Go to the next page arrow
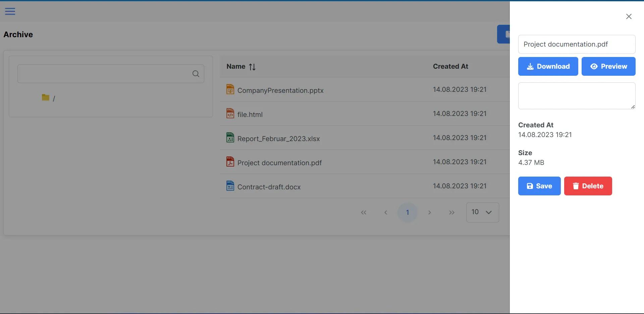 click(429, 212)
